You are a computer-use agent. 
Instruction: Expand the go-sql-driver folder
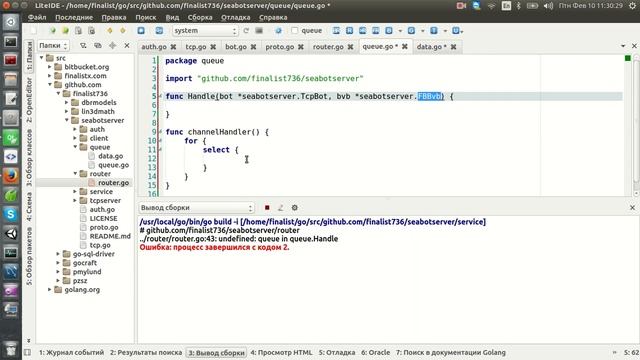pyautogui.click(x=58, y=254)
